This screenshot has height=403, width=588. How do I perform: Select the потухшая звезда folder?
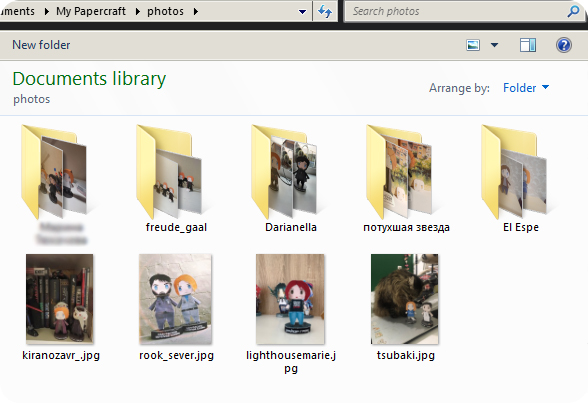406,179
